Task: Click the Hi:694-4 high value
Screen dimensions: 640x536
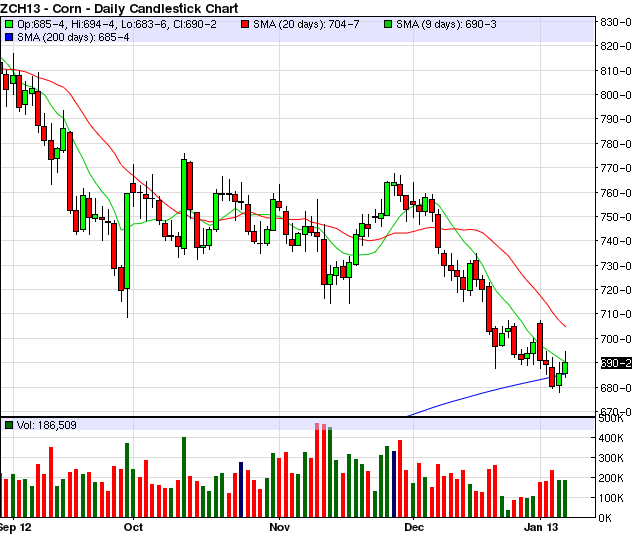Action: tap(93, 24)
